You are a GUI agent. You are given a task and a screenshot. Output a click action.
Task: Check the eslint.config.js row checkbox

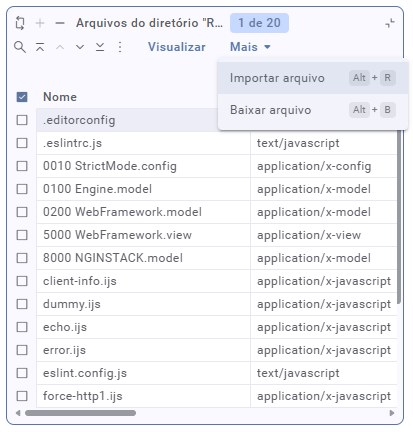click(x=22, y=373)
